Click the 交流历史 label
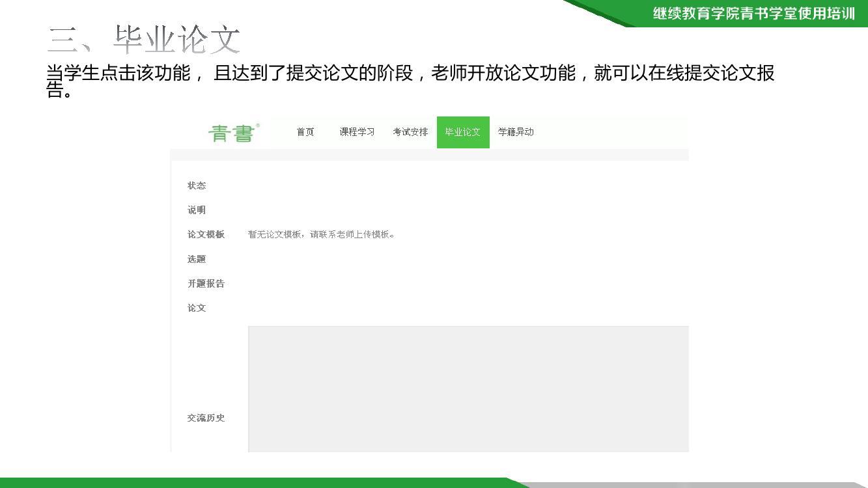Image resolution: width=868 pixels, height=488 pixels. point(206,418)
